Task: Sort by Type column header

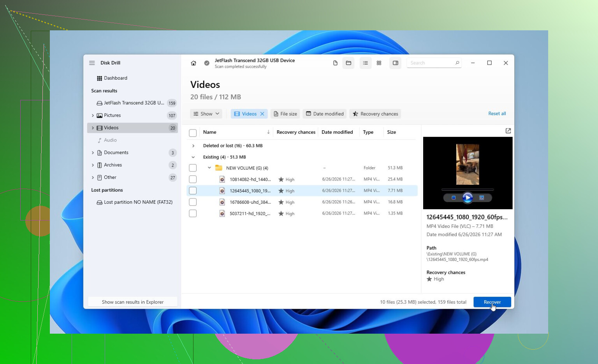Action: [368, 132]
